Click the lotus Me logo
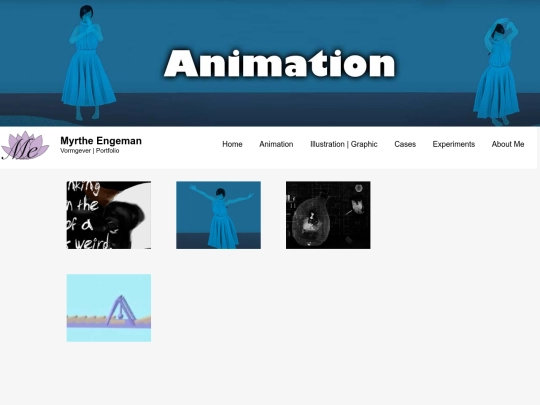This screenshot has width=540, height=405. [x=25, y=146]
